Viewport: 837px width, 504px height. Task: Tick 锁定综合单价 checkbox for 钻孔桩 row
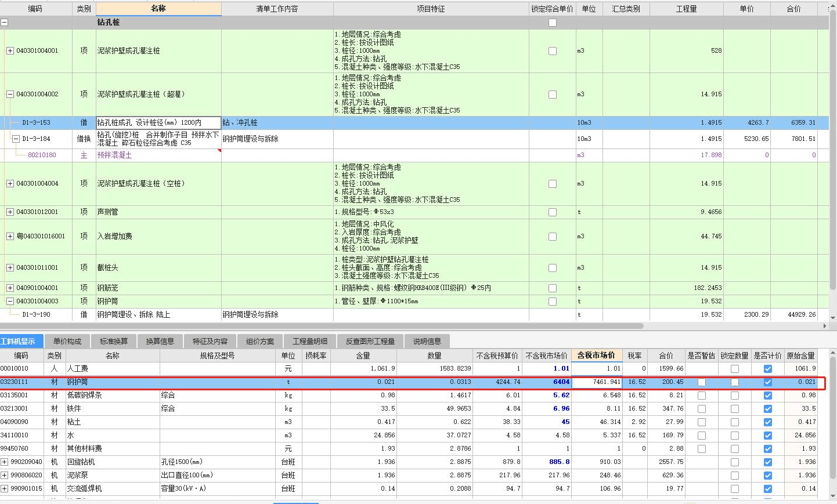(553, 23)
